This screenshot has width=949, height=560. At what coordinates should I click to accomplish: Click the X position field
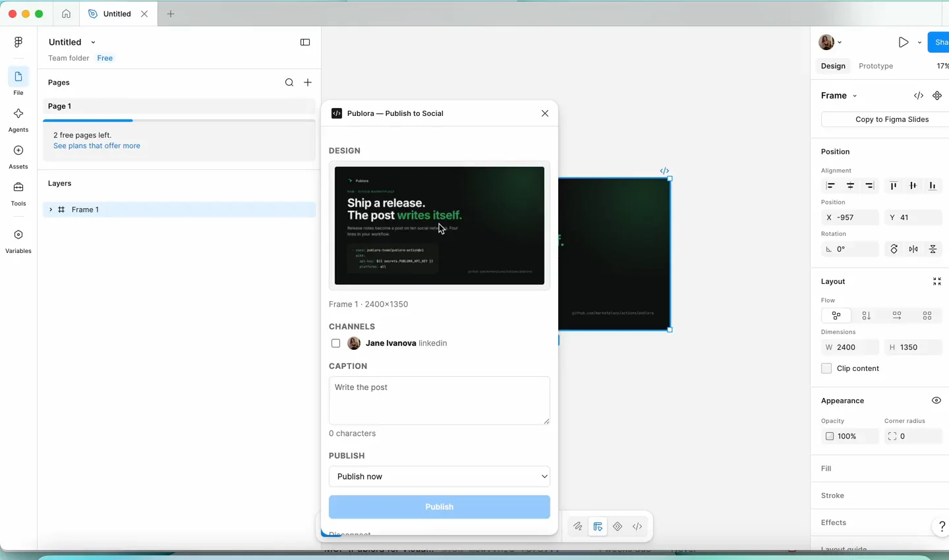pyautogui.click(x=850, y=217)
